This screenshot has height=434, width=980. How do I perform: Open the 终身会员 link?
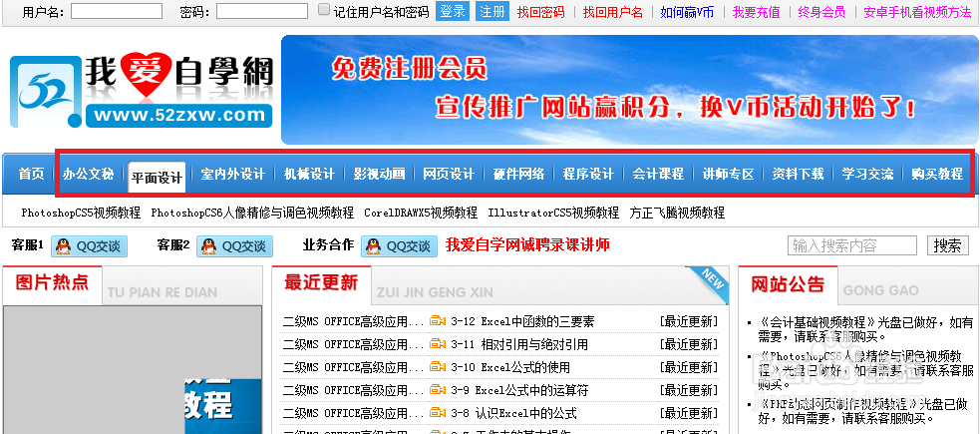821,12
